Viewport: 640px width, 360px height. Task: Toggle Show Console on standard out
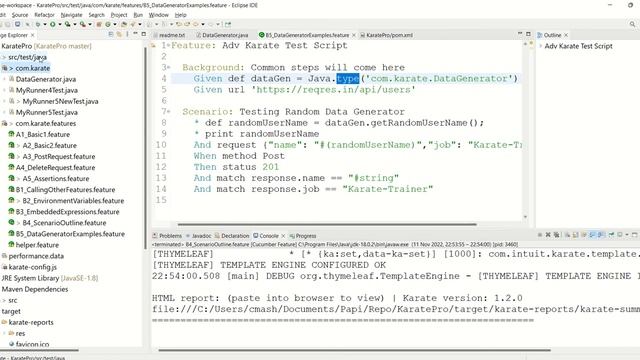592,235
